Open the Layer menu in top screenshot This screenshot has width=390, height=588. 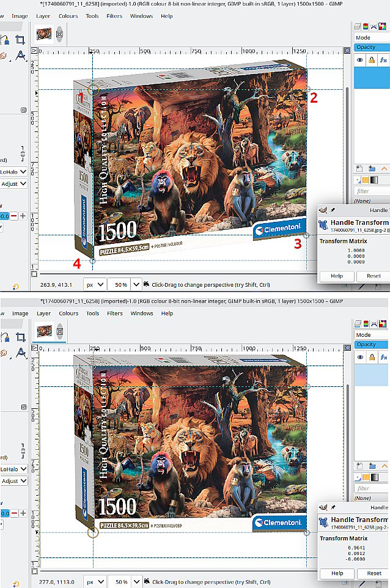[43, 16]
